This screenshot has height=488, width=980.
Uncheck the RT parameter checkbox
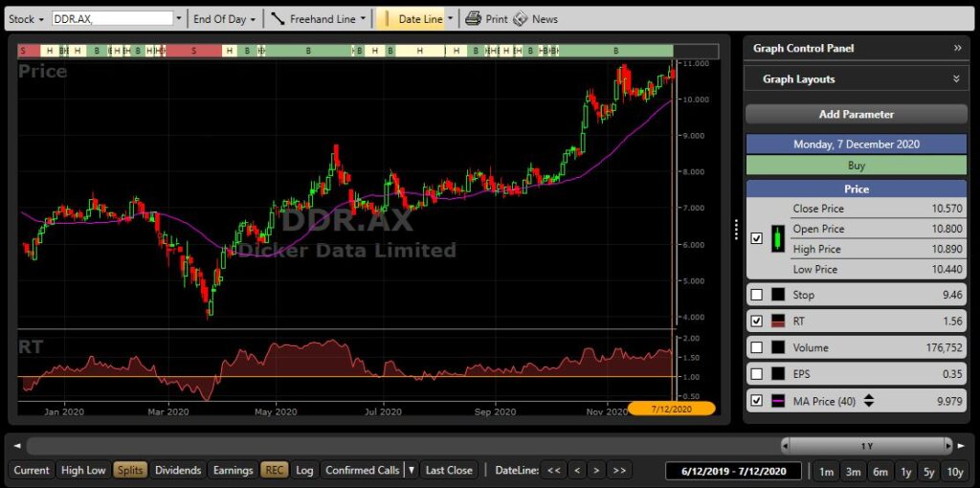757,322
